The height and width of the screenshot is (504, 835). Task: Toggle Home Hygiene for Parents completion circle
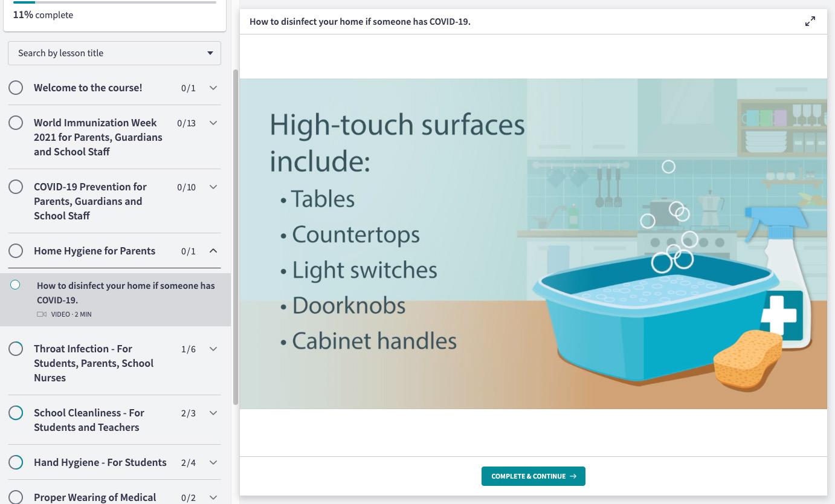pos(16,251)
